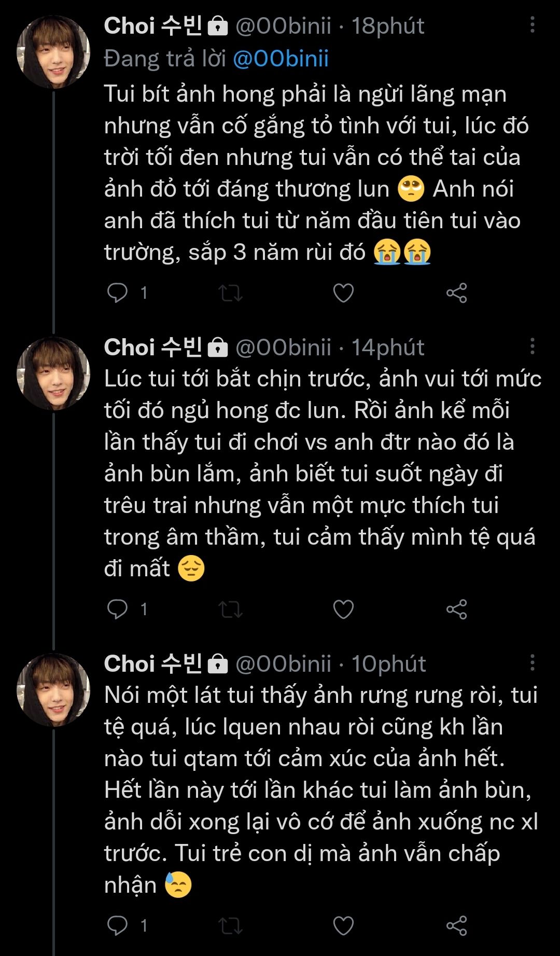Image resolution: width=560 pixels, height=956 pixels.
Task: Share the 10-minute-old tweet
Action: coord(456,925)
